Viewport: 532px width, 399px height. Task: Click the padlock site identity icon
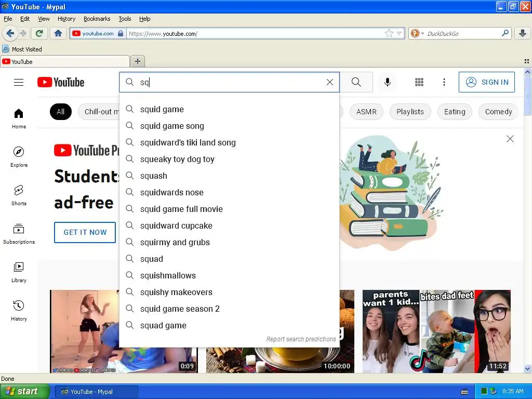pyautogui.click(x=120, y=33)
